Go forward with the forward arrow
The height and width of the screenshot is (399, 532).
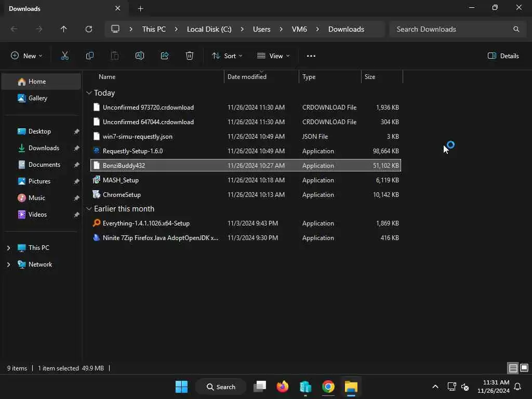coord(39,29)
